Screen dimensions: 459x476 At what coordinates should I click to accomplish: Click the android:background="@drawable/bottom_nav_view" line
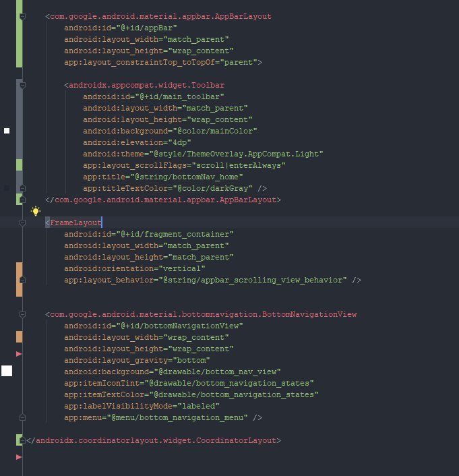pos(173,372)
